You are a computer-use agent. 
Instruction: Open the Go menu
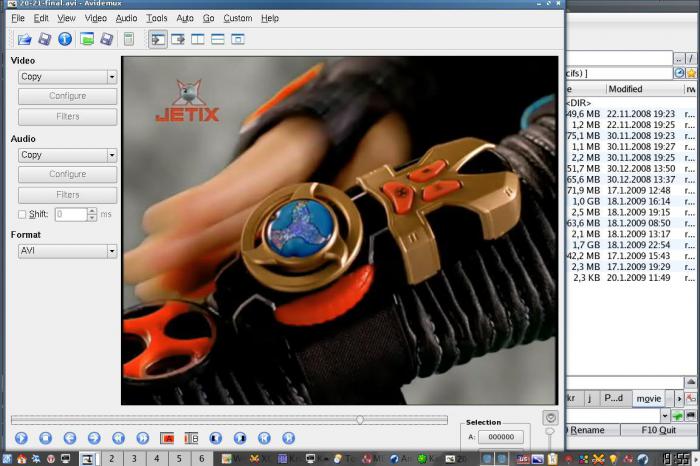click(x=208, y=18)
